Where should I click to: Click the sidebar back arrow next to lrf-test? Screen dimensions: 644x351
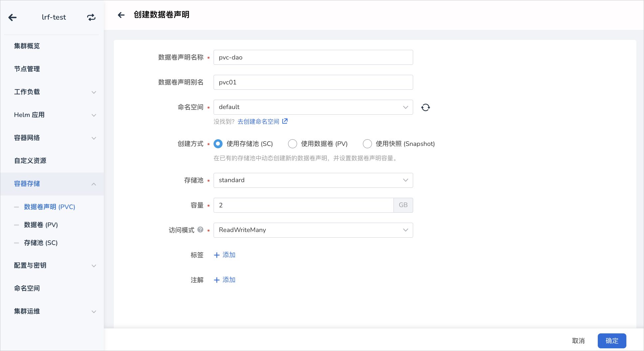13,17
